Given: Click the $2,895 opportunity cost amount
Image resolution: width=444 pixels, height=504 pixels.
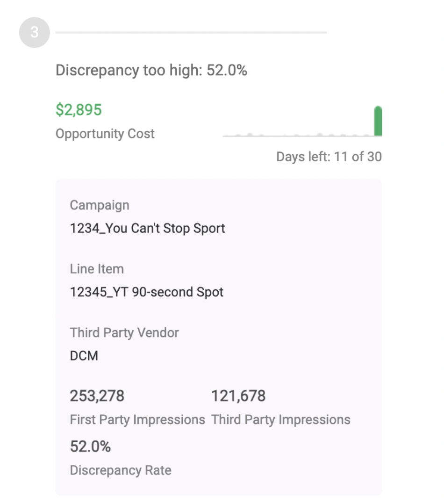Looking at the screenshot, I should tap(79, 109).
